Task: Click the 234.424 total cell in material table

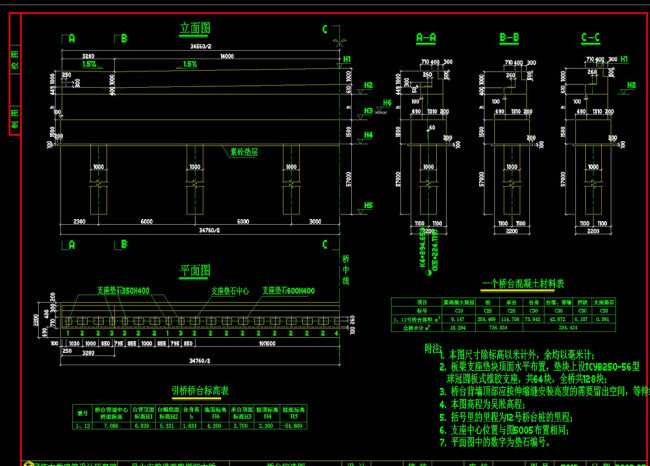Action: point(570,328)
